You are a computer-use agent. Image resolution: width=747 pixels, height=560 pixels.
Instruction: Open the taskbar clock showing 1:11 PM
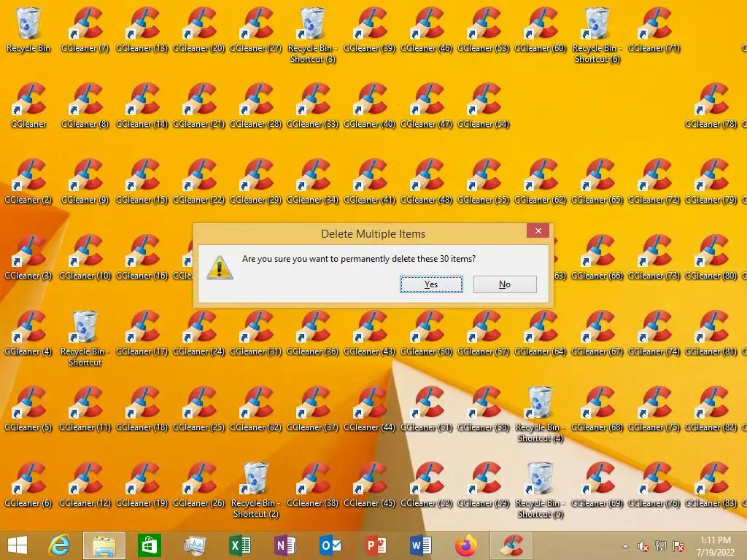click(x=715, y=546)
